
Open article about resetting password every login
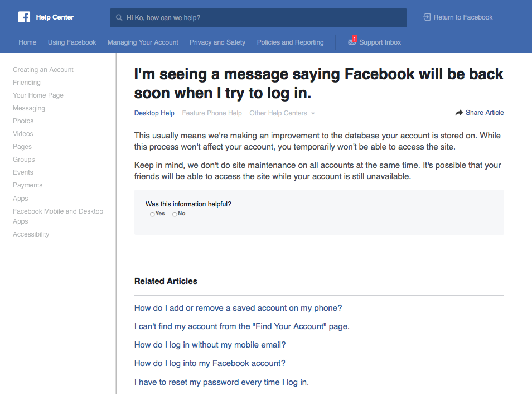point(221,382)
